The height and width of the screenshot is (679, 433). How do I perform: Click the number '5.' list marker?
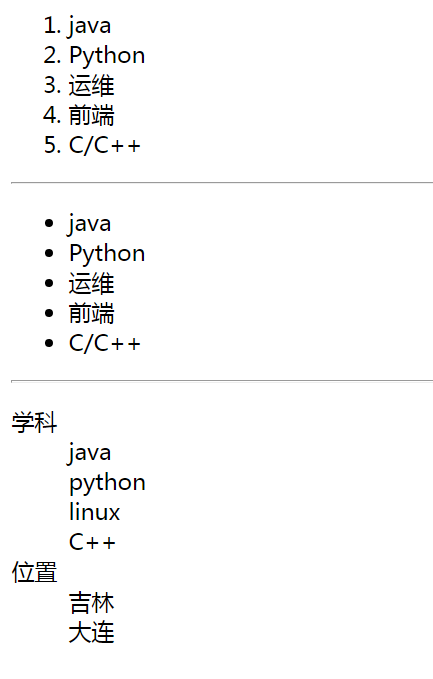(52, 145)
